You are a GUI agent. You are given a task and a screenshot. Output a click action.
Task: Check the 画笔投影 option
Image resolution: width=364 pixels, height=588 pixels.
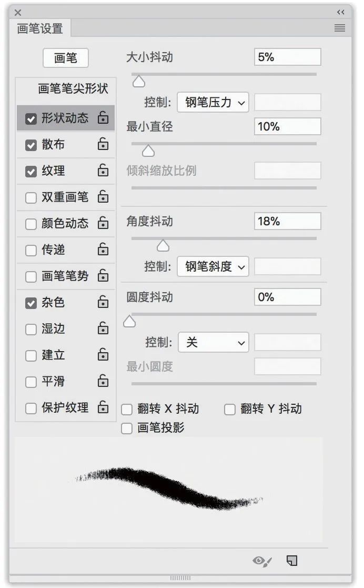click(x=127, y=428)
